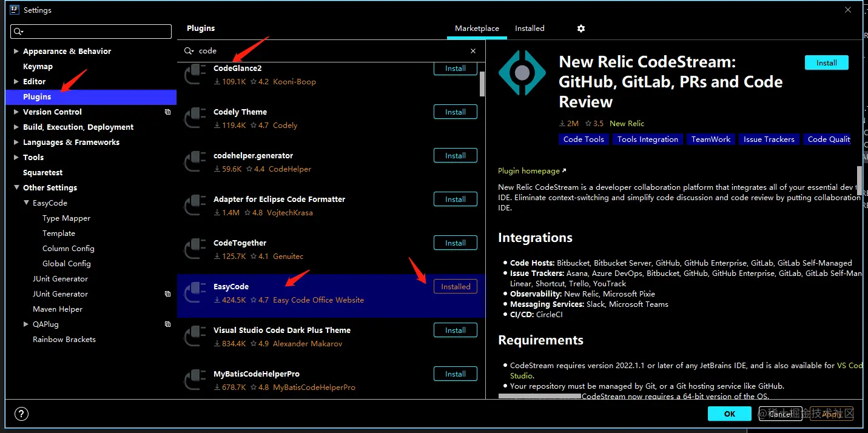
Task: Click the VS Code link in Requirements
Action: click(849, 366)
